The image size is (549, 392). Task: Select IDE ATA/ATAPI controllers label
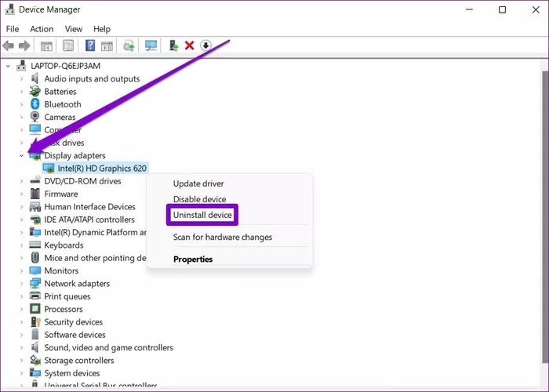89,220
